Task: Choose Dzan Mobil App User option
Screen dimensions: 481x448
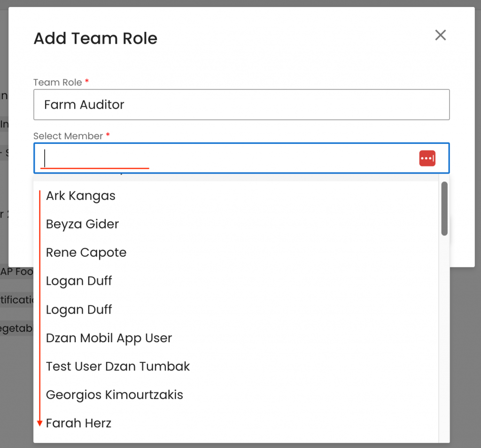Action: coord(109,338)
